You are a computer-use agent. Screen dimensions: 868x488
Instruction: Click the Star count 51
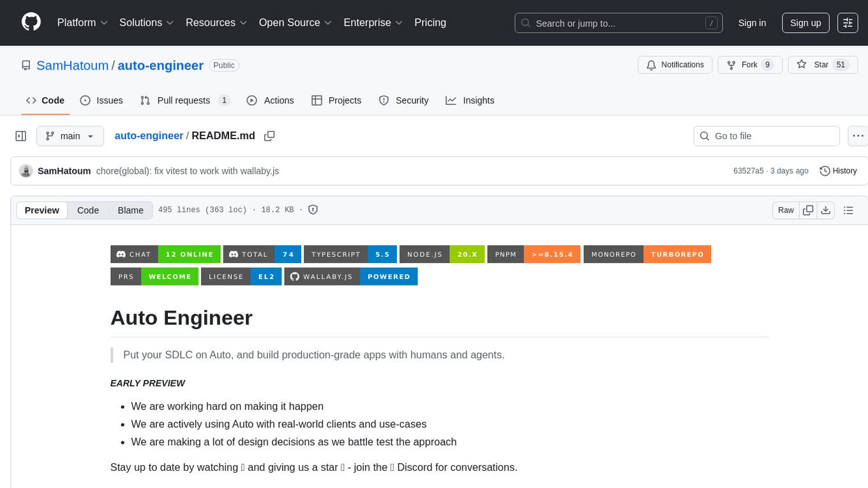coord(841,65)
